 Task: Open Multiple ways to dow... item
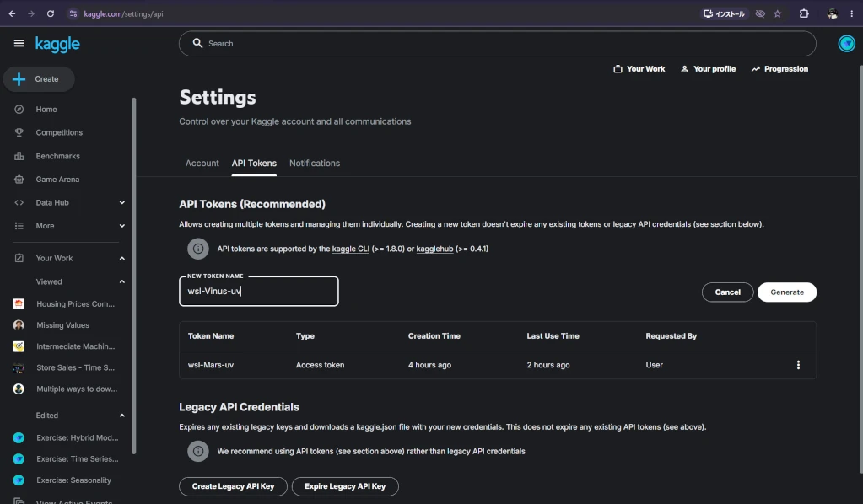point(77,389)
